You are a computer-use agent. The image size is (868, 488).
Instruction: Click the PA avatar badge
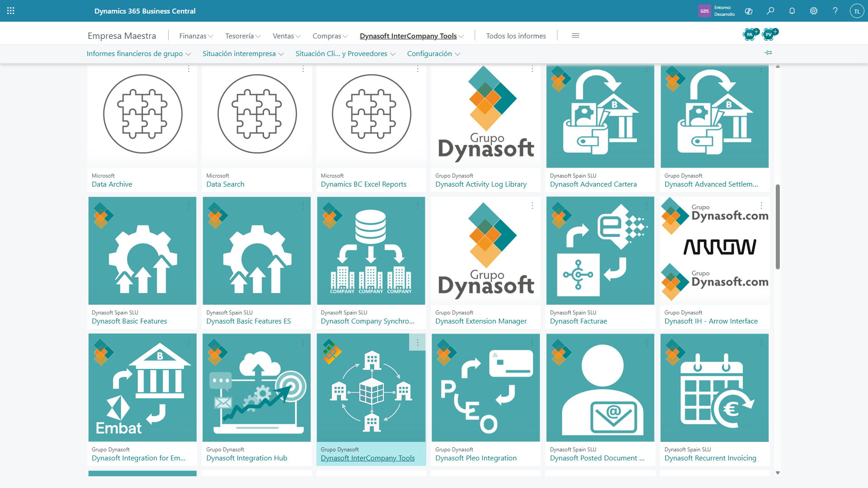pos(750,34)
